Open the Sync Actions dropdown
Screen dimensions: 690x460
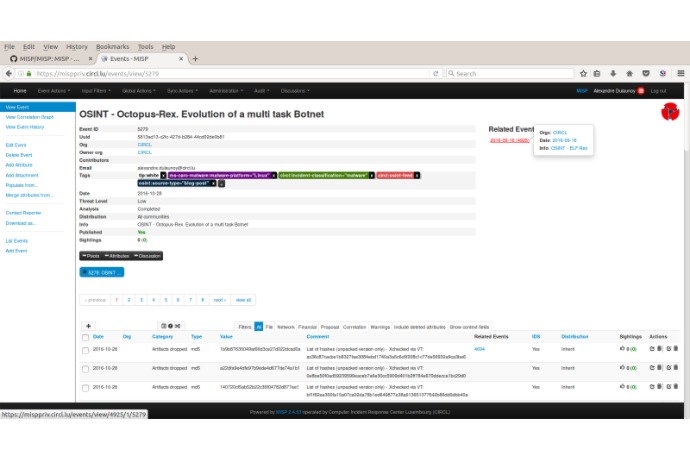coord(182,91)
